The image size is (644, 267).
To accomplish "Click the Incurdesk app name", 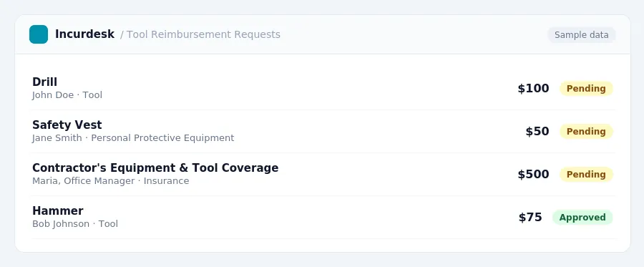I will point(84,34).
